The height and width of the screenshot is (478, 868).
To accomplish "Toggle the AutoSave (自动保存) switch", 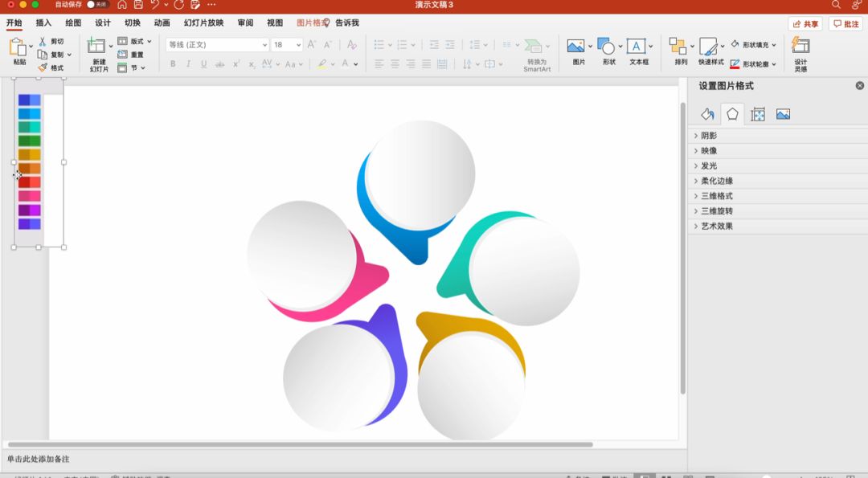I will tap(96, 5).
